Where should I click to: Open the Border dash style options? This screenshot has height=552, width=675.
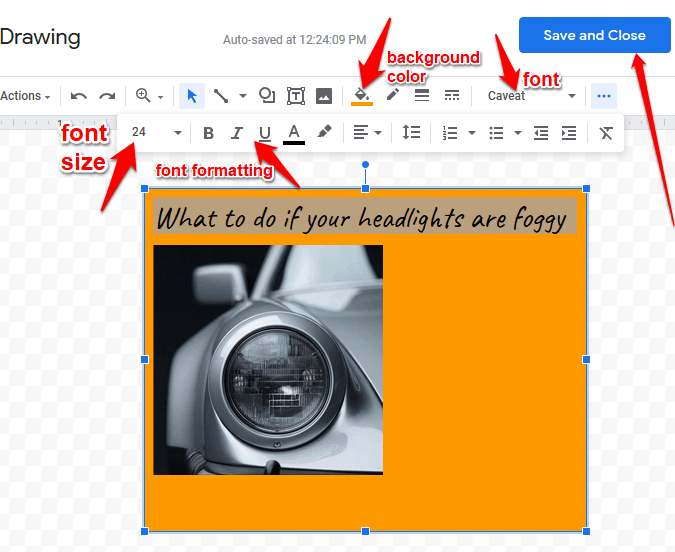coord(452,95)
